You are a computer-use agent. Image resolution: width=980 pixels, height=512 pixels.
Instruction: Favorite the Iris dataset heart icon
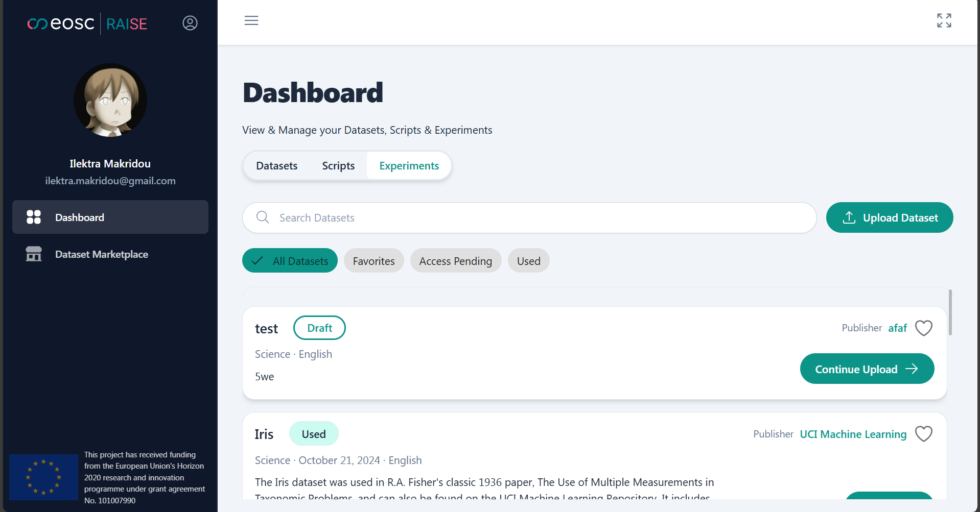tap(923, 434)
